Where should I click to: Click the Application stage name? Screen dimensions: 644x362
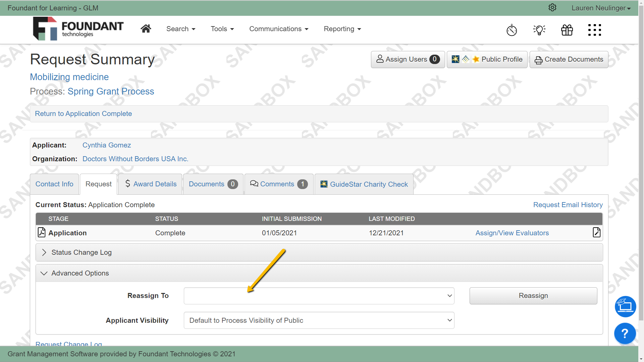[x=67, y=233]
